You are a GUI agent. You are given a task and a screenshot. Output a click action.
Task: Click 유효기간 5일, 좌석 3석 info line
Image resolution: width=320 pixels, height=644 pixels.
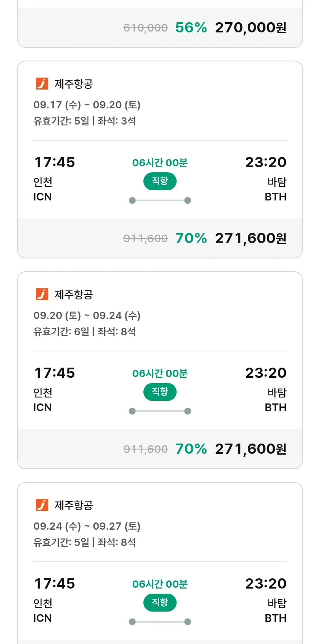coord(84,121)
